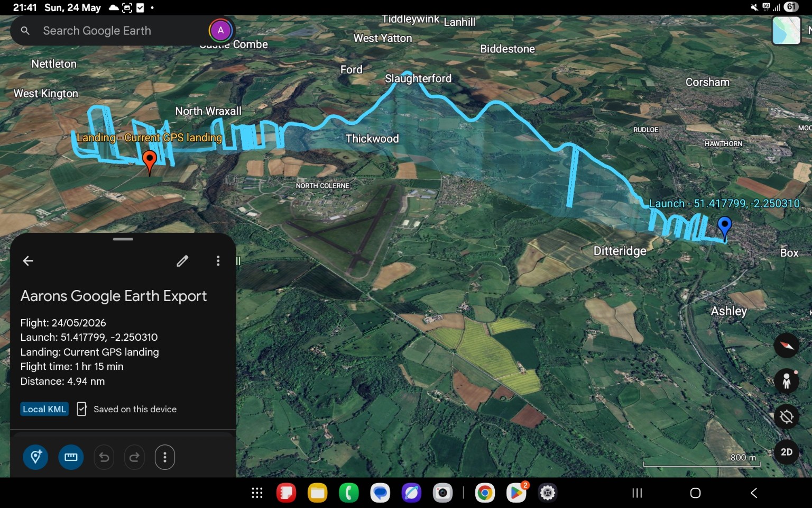Click Slaughterford map label
This screenshot has width=812, height=508.
click(418, 78)
